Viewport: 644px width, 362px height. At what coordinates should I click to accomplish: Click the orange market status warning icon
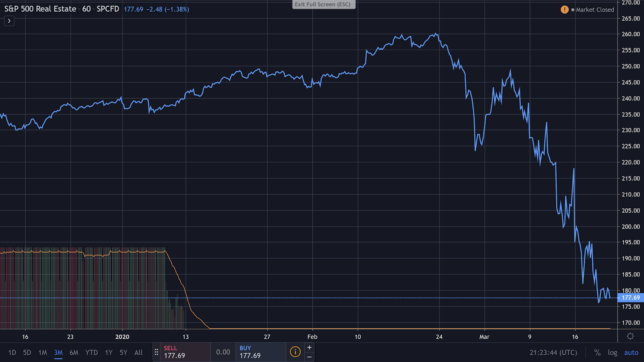click(565, 10)
